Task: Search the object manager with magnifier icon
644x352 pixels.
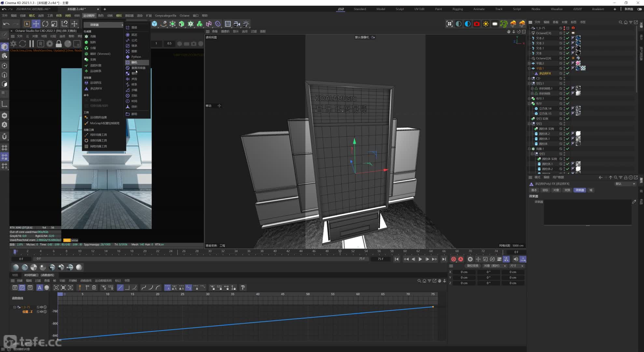Action: click(620, 22)
